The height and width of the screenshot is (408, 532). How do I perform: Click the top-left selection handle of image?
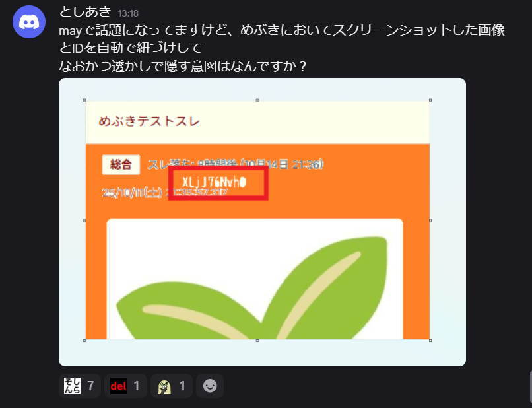84,100
